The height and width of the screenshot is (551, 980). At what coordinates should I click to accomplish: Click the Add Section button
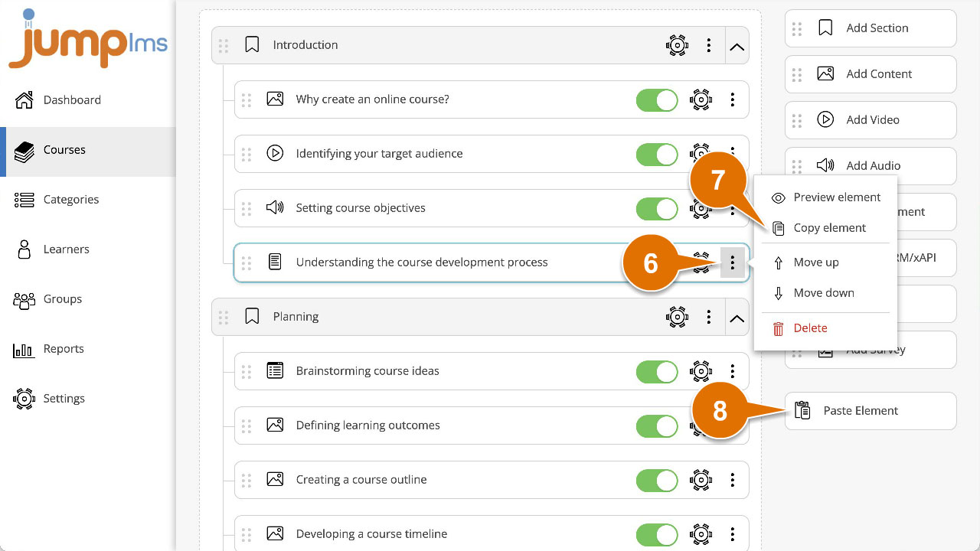click(871, 28)
